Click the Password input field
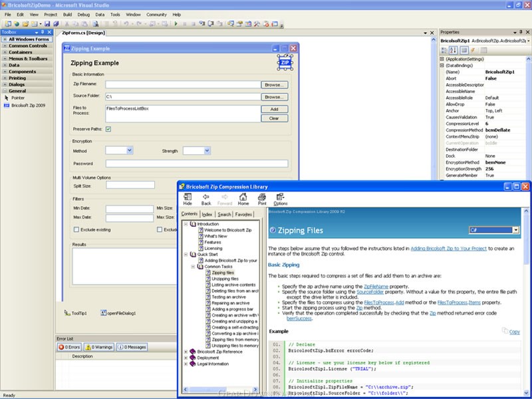This screenshot has width=532, height=399. pyautogui.click(x=197, y=164)
